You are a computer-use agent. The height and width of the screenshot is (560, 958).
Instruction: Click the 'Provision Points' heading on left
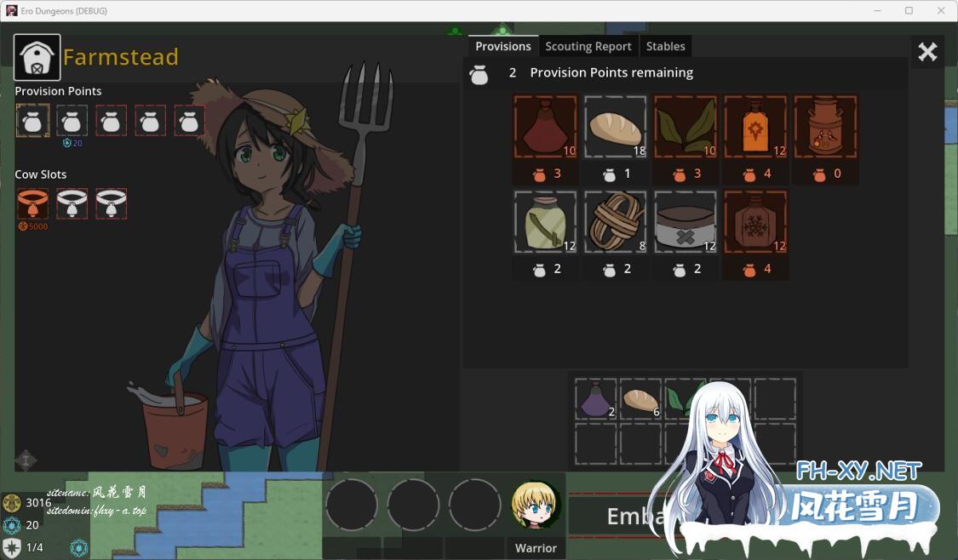pyautogui.click(x=58, y=91)
